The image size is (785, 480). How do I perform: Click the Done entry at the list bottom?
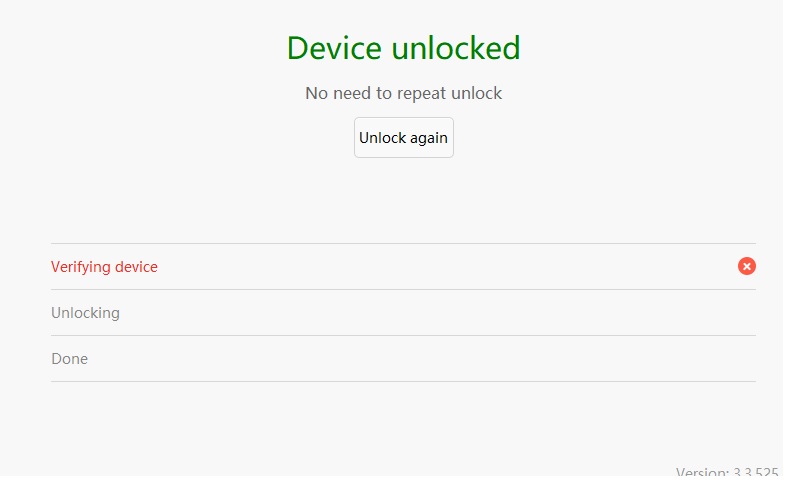[x=69, y=359]
